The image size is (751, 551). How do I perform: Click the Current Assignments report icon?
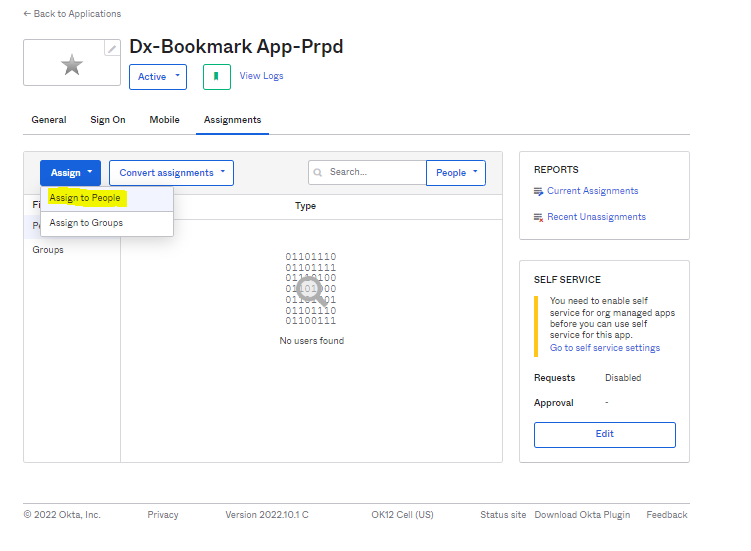(x=539, y=191)
